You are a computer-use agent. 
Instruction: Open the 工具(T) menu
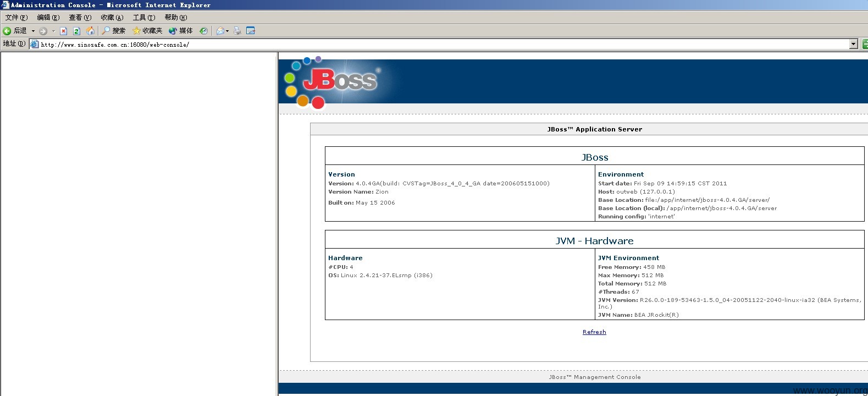[143, 18]
